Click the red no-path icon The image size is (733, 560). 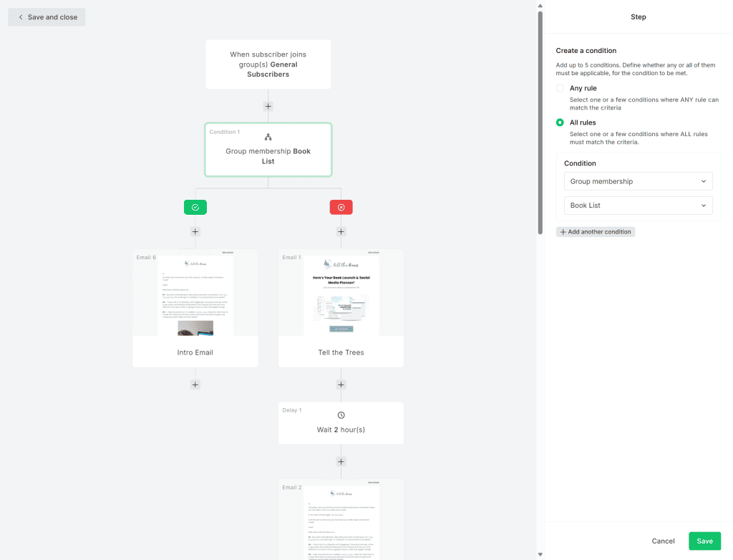click(341, 207)
